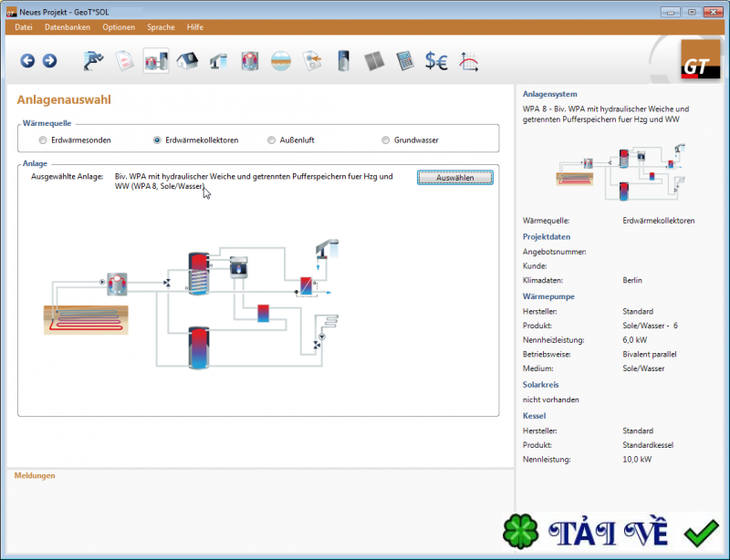This screenshot has height=560, width=730.
Task: Click the ground collector in the diagram
Action: coord(86,320)
